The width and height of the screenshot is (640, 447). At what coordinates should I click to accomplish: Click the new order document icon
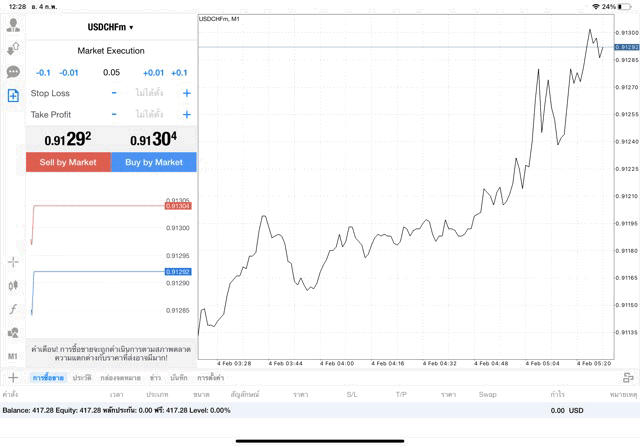coord(13,96)
